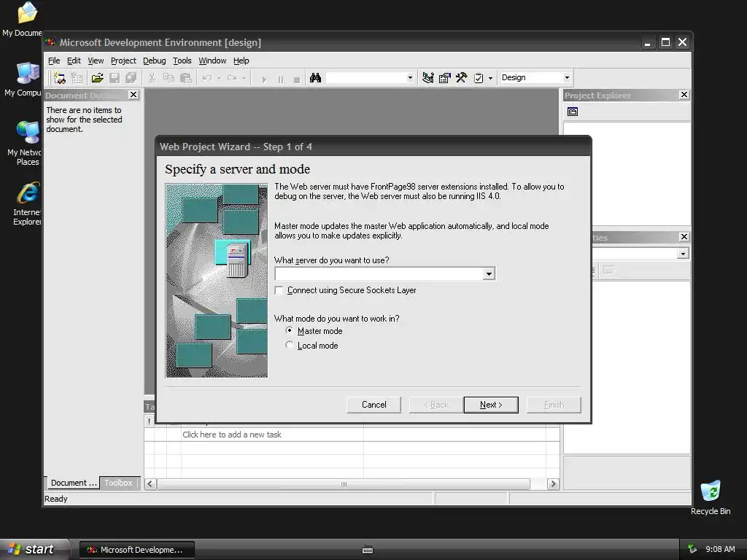Open the Task List icon dropdown arrow
Screen dimensions: 747x560
click(x=490, y=78)
